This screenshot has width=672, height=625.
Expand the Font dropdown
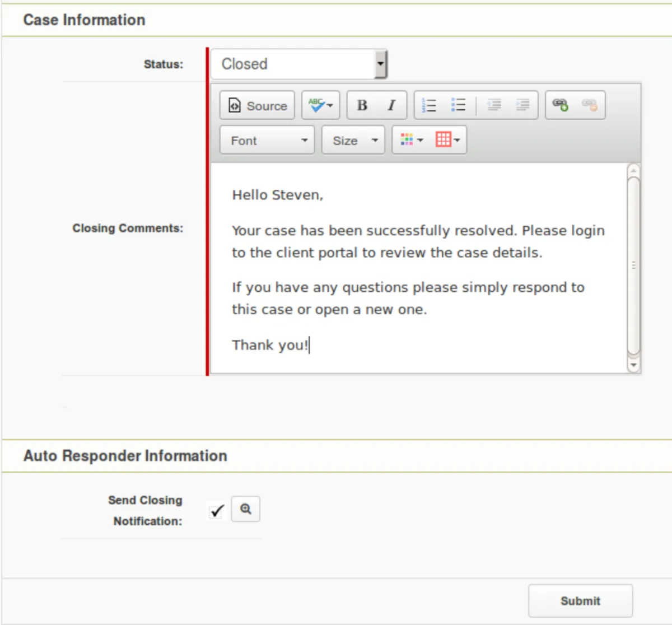tap(267, 140)
